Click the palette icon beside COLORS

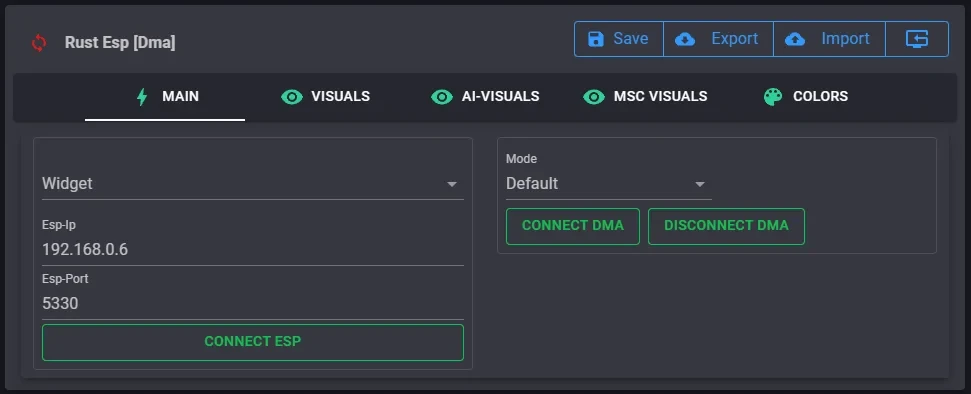[773, 97]
